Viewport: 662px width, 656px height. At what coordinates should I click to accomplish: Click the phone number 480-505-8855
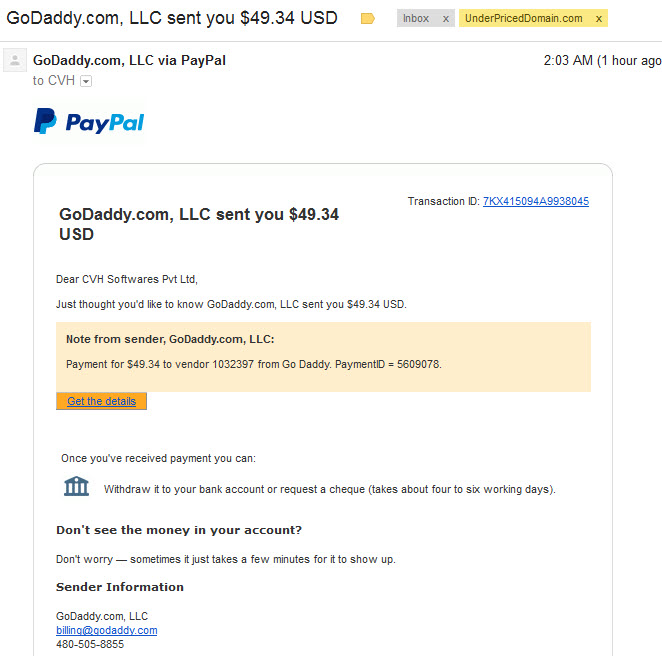[x=90, y=644]
